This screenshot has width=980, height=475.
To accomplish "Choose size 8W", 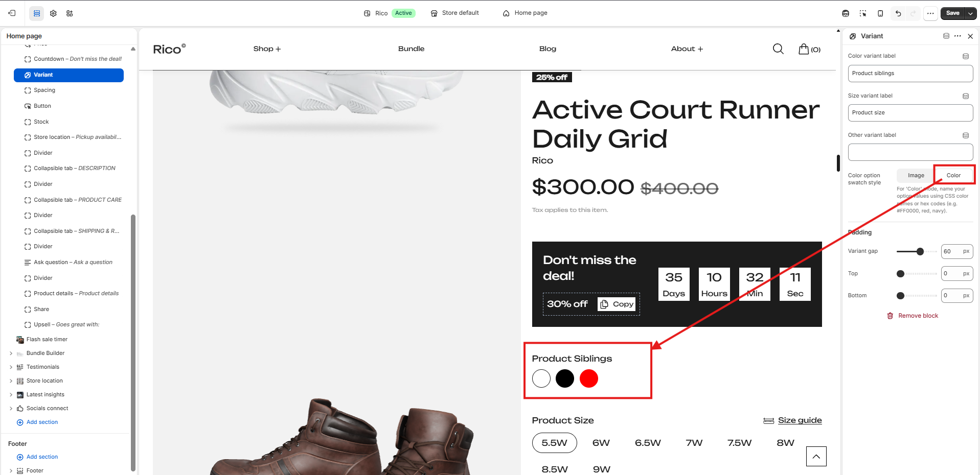I will tap(785, 443).
